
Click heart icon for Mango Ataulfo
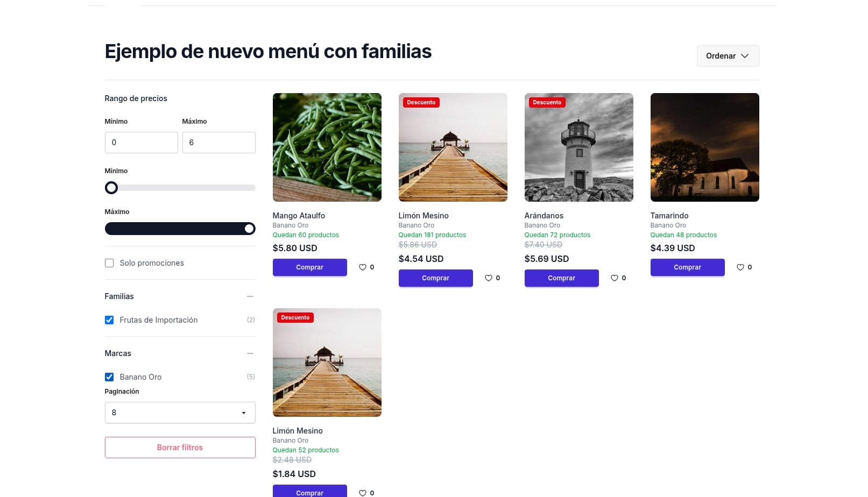(363, 267)
